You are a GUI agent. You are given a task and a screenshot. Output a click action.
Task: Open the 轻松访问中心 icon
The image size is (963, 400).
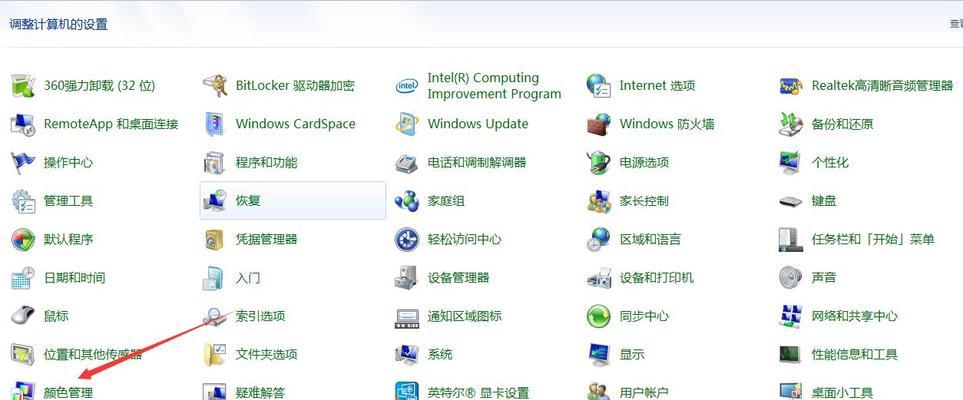407,240
